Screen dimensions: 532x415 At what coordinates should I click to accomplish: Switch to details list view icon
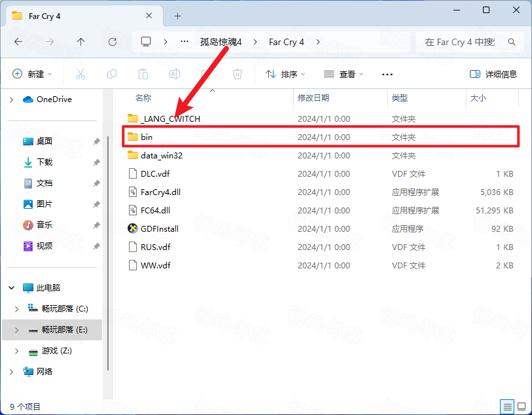507,406
